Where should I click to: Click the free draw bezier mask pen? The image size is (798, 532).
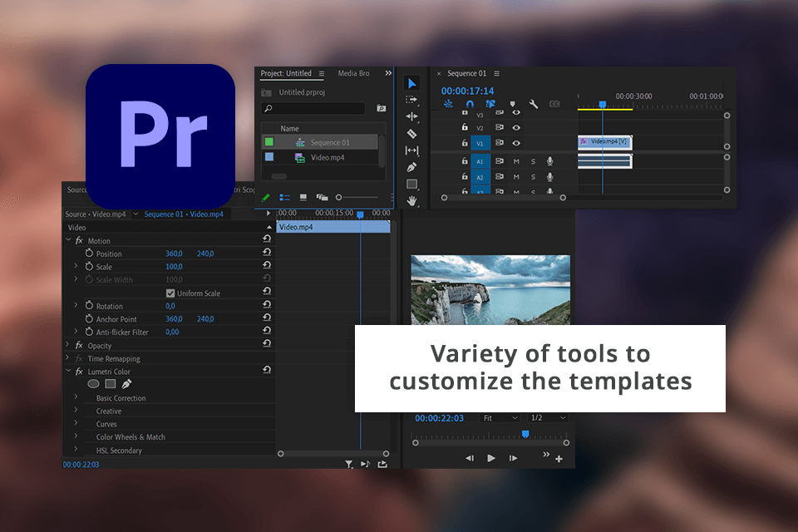click(126, 384)
